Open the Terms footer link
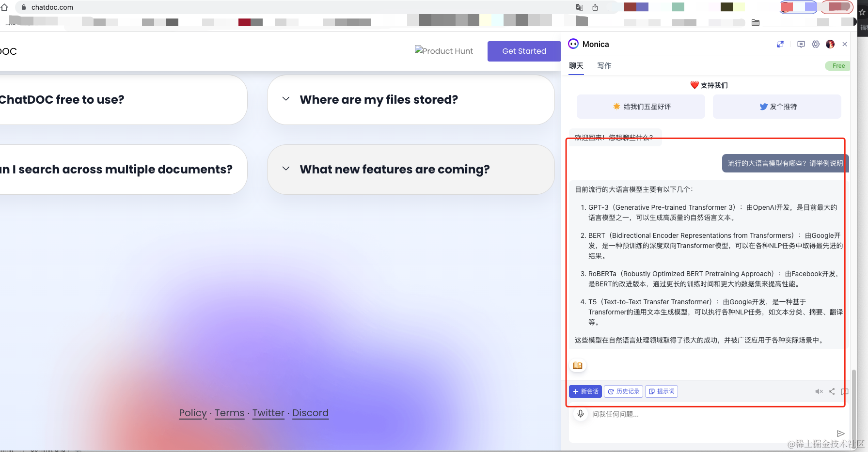 [x=230, y=413]
